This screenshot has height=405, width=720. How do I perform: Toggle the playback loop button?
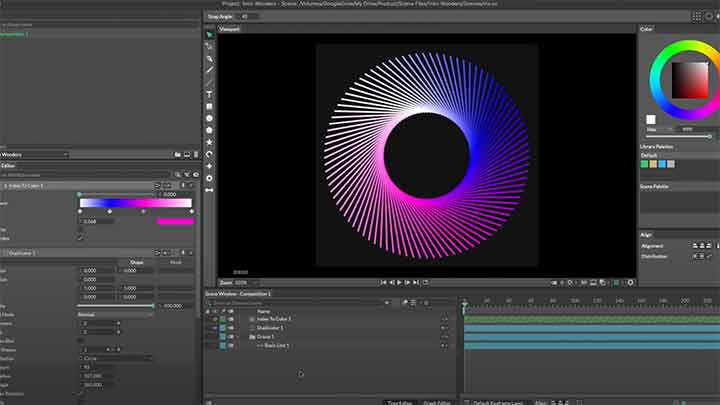(x=426, y=283)
